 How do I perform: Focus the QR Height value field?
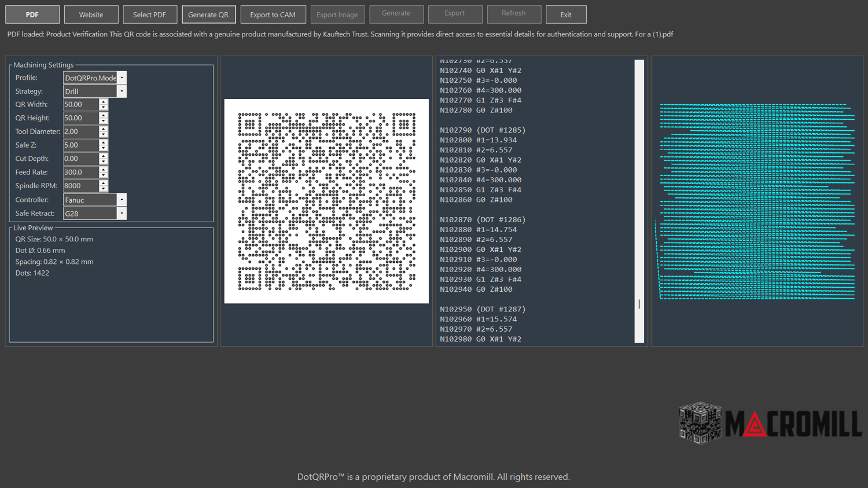[81, 118]
